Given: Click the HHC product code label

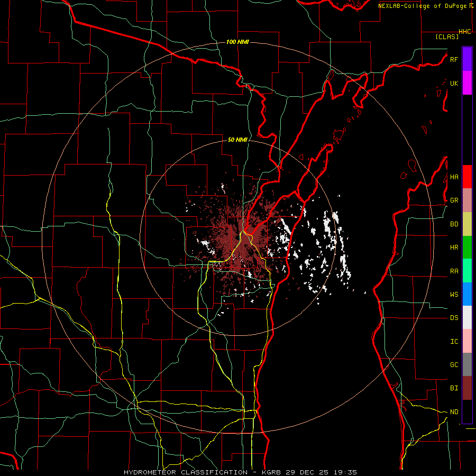Looking at the screenshot, I should tap(465, 32).
